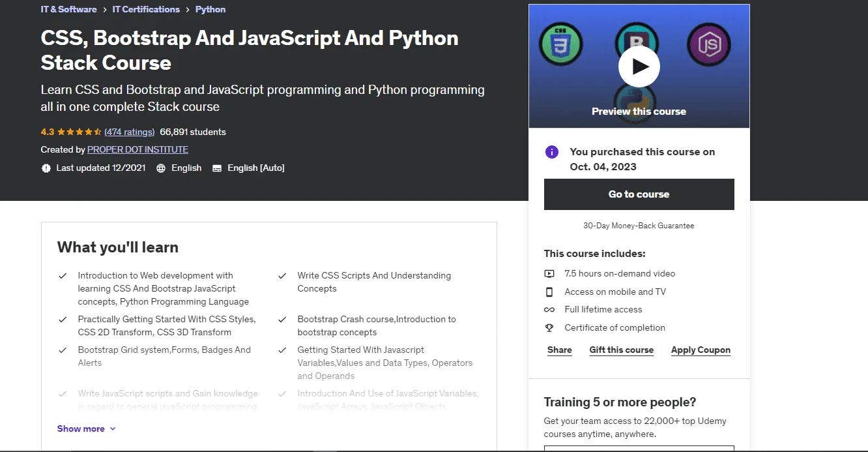Click the checkmark beside Bootstrap Grid system
Screen dimensions: 868x452
[63, 350]
